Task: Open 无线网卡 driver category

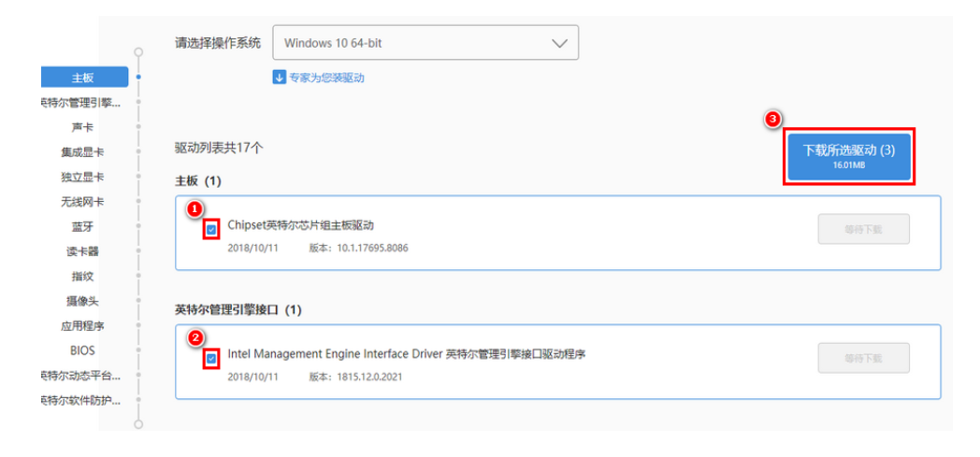Action: [x=82, y=202]
